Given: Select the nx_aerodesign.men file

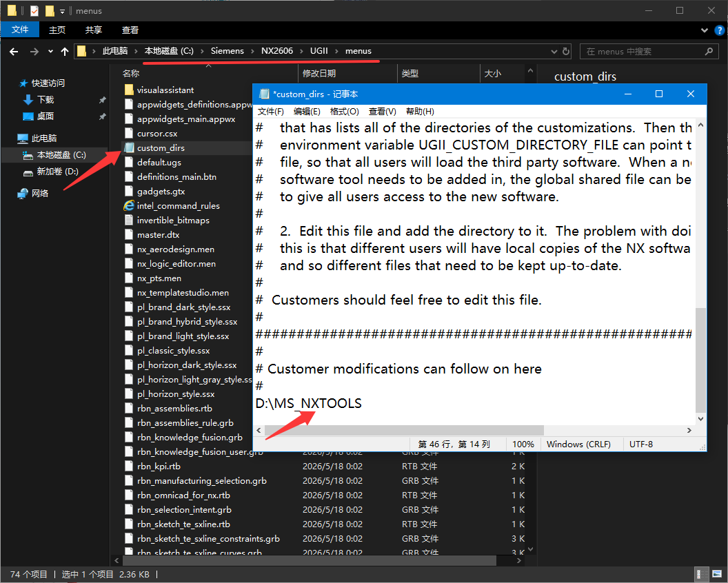Looking at the screenshot, I should 176,249.
